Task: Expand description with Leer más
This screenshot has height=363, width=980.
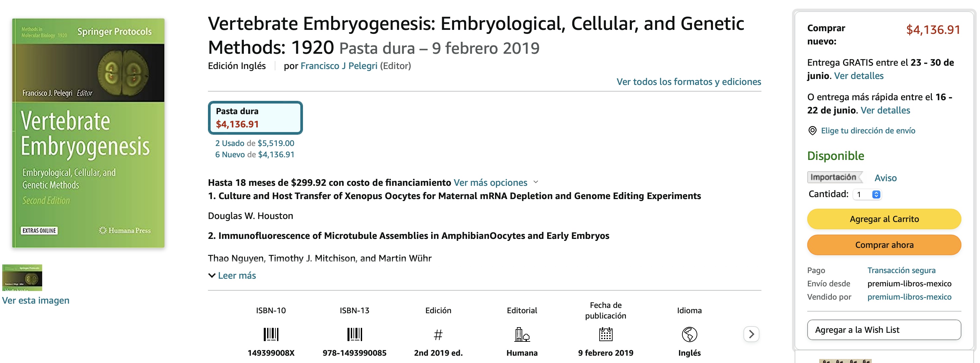Action: click(233, 276)
